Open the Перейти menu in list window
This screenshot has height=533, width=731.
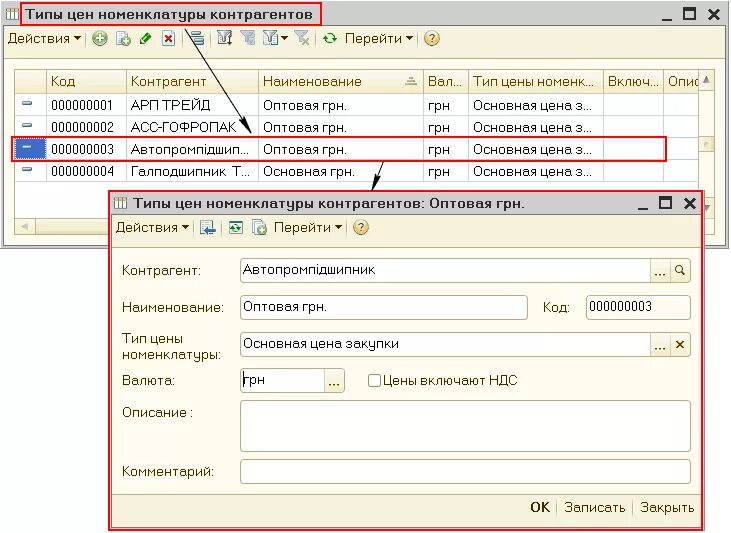[x=379, y=38]
